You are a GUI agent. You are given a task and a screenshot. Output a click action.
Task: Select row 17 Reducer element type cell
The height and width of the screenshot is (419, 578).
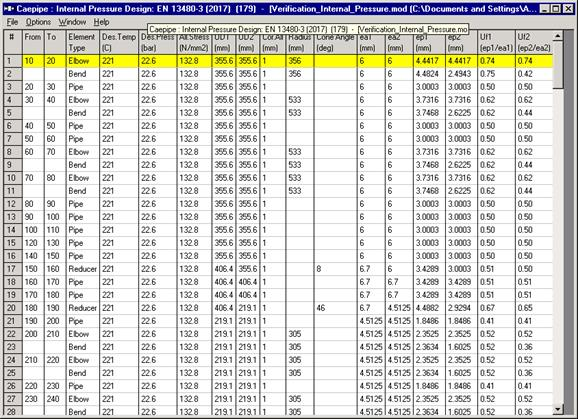(x=83, y=269)
